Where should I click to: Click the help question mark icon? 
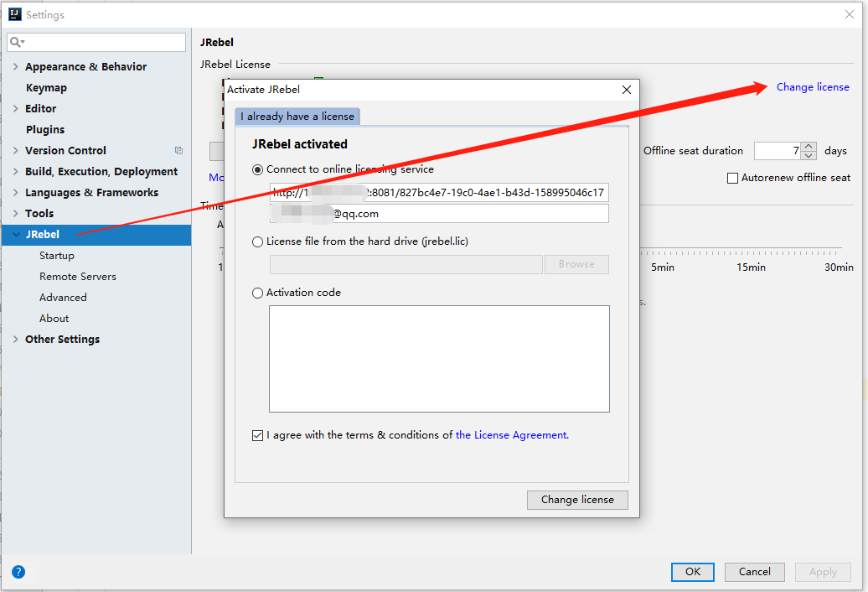click(18, 572)
